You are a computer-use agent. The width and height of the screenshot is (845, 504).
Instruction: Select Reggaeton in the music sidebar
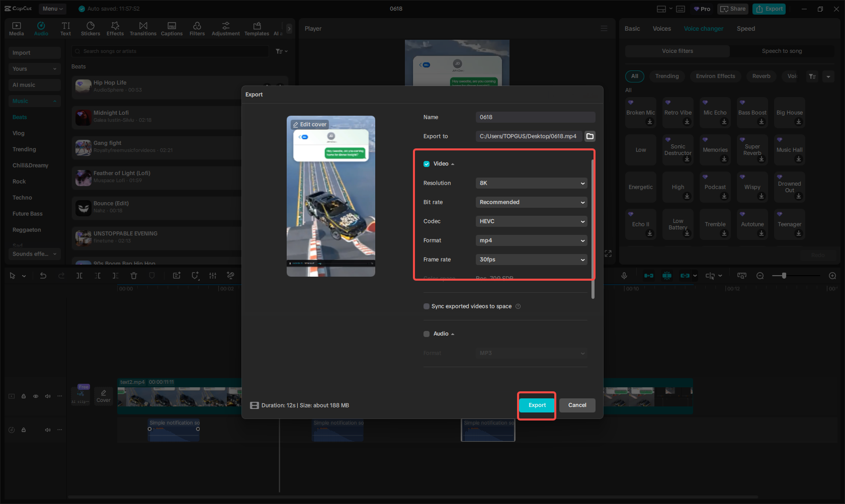[26, 229]
